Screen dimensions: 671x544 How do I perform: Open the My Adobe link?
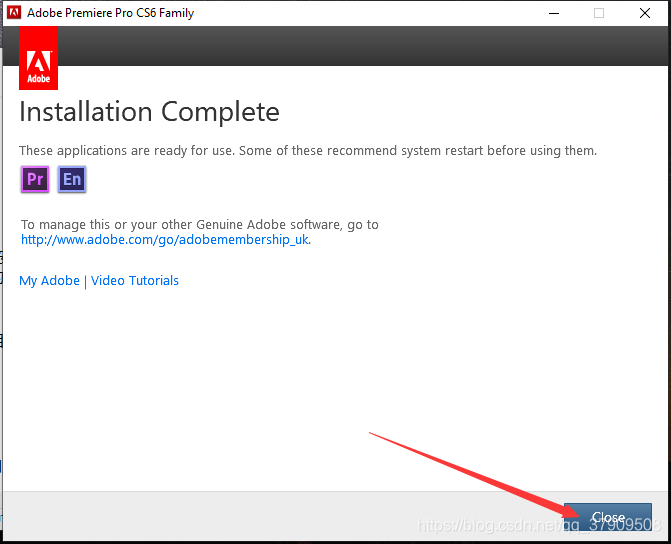click(49, 281)
